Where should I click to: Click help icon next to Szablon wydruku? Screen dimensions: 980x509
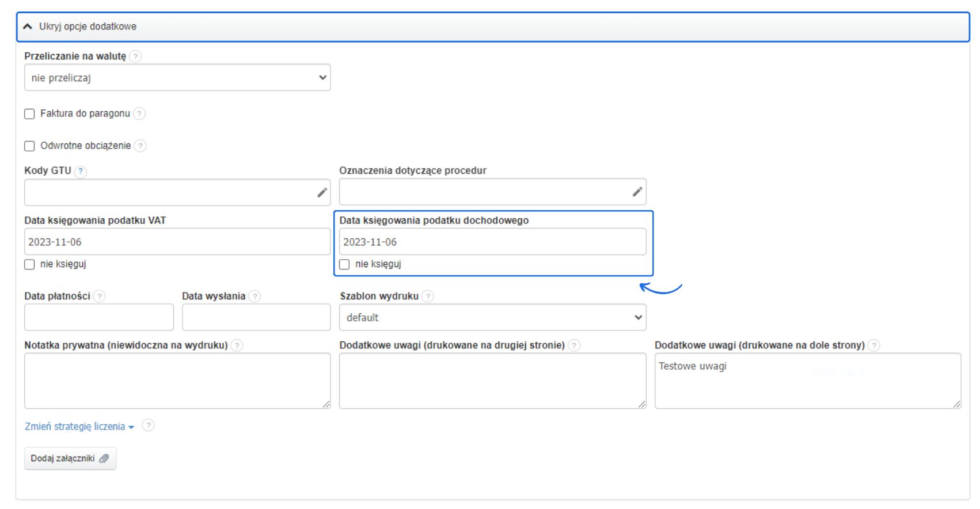427,297
